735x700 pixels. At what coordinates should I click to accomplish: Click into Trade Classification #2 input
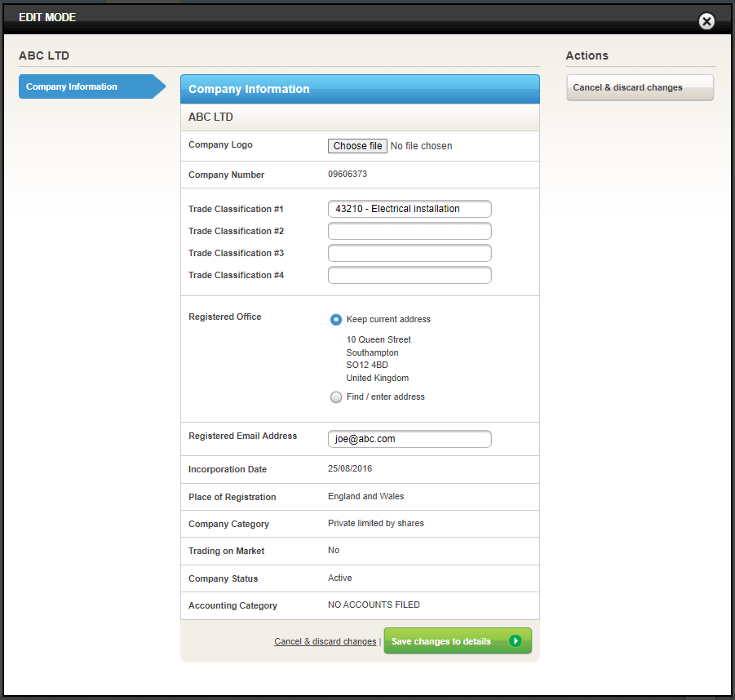(410, 231)
